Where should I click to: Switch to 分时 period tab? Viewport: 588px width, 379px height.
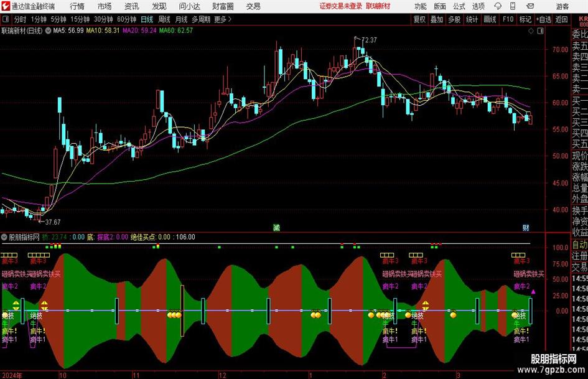point(21,19)
